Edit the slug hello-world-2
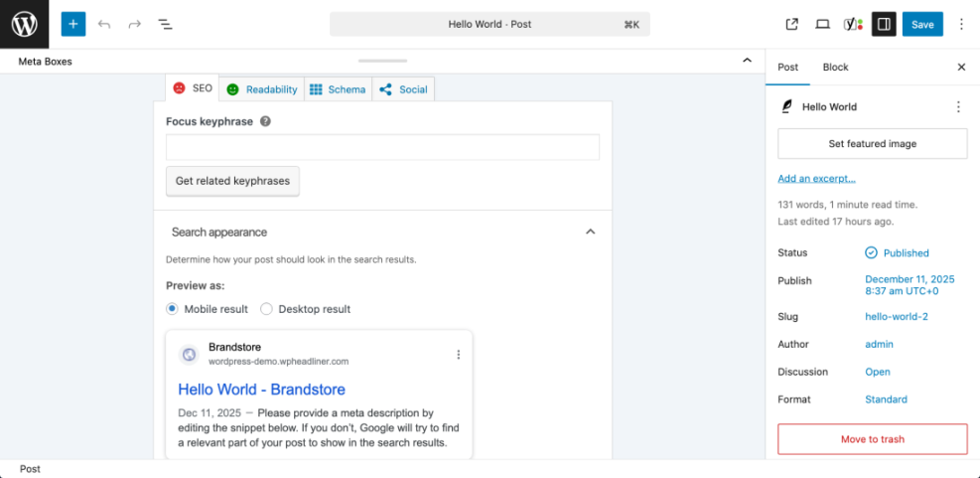980x478 pixels. [897, 317]
